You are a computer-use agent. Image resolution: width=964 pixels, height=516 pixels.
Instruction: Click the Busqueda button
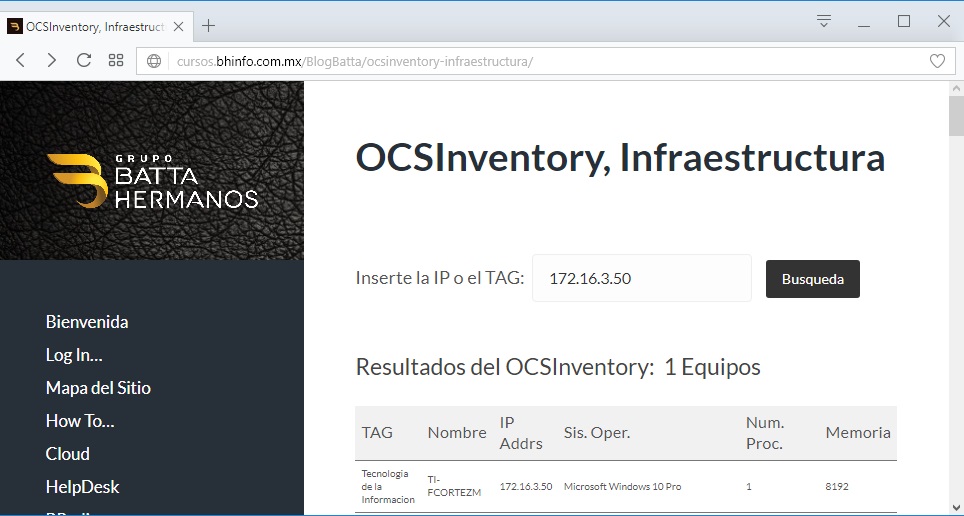click(x=812, y=279)
